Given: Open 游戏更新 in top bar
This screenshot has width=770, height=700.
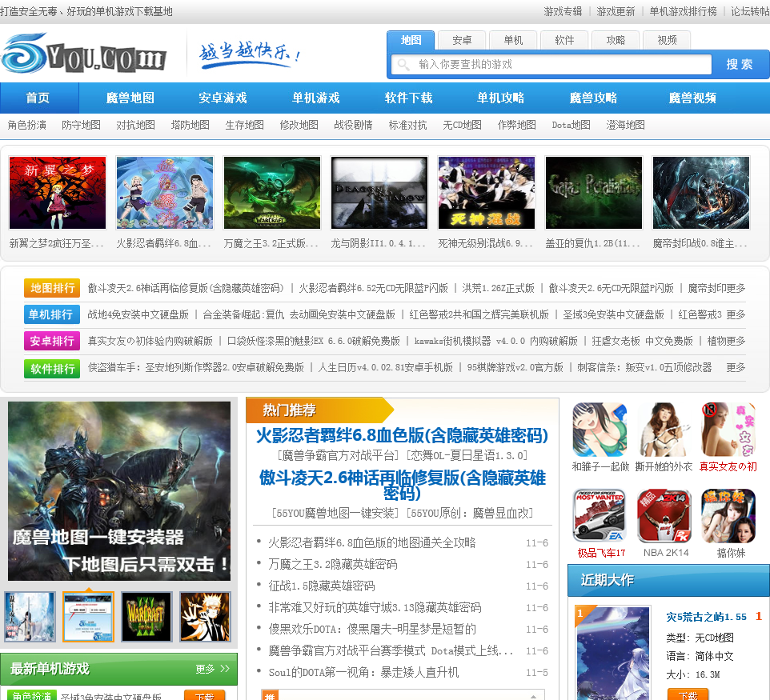Looking at the screenshot, I should (616, 11).
